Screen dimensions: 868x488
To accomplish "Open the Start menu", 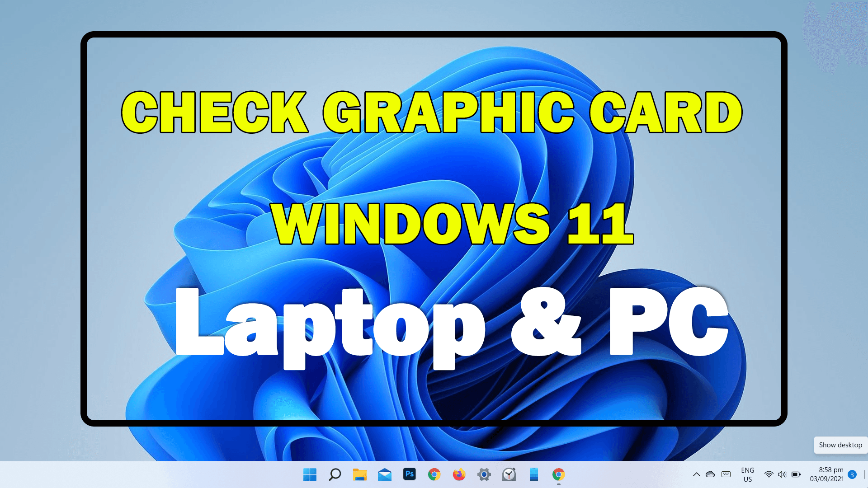I will (x=309, y=474).
